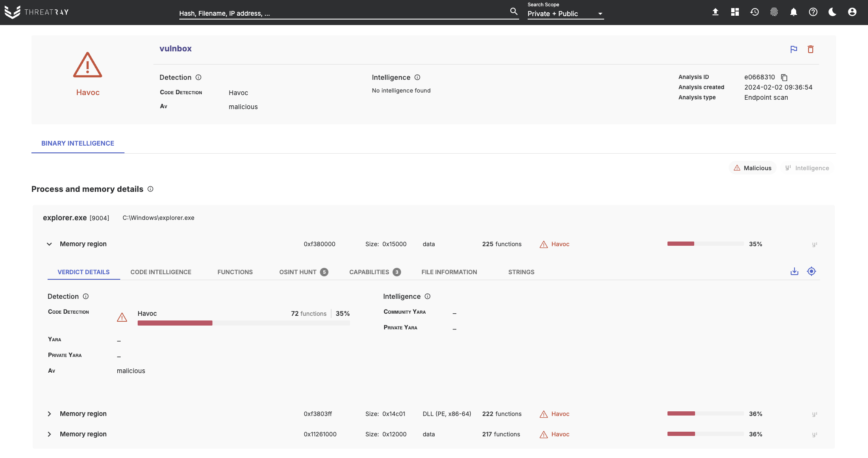Open the user account icon

point(852,12)
